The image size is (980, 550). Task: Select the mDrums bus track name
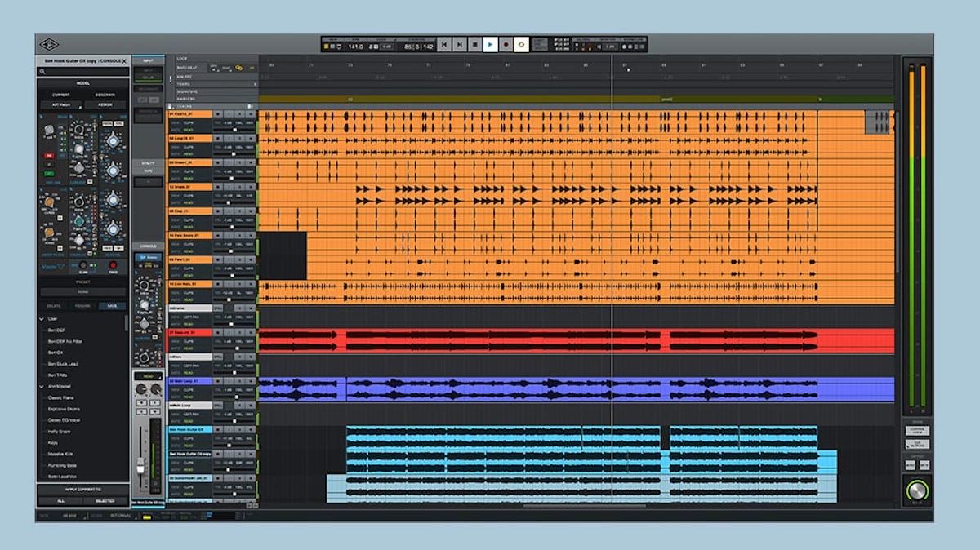click(189, 308)
